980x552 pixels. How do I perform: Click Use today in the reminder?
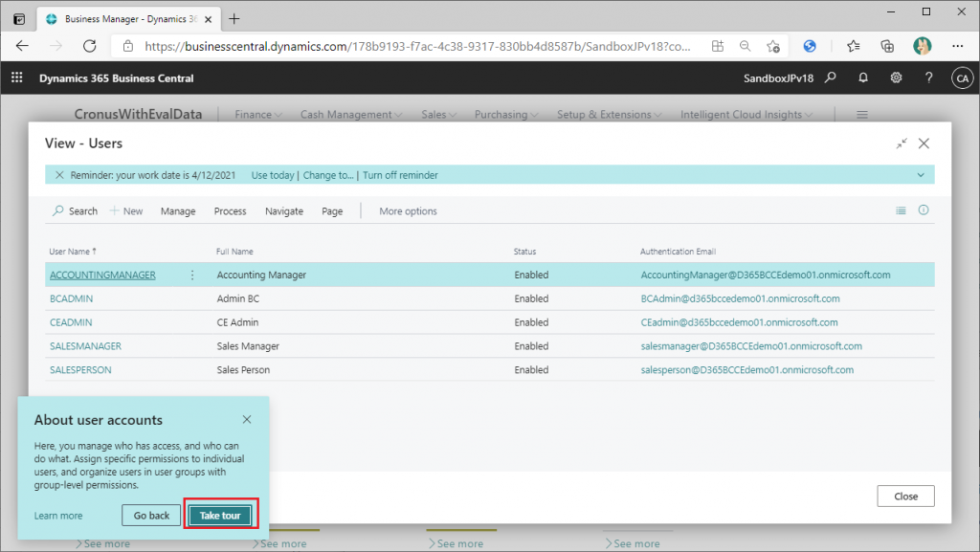click(273, 175)
